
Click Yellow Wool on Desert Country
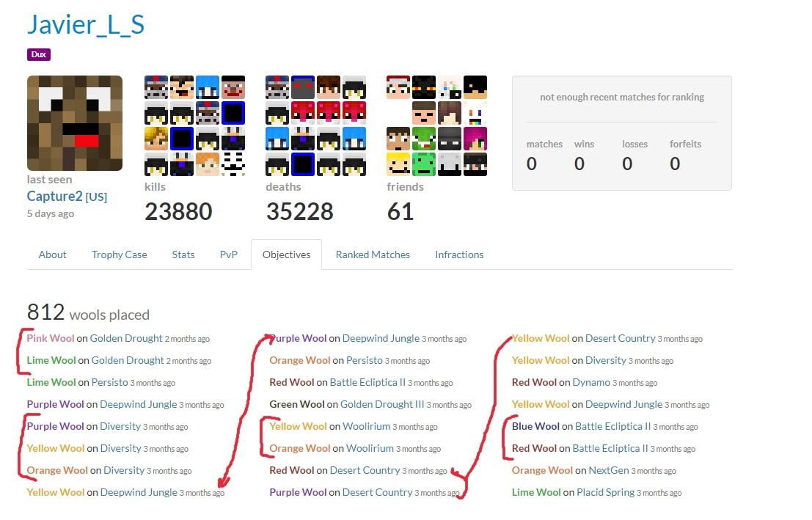pos(541,338)
